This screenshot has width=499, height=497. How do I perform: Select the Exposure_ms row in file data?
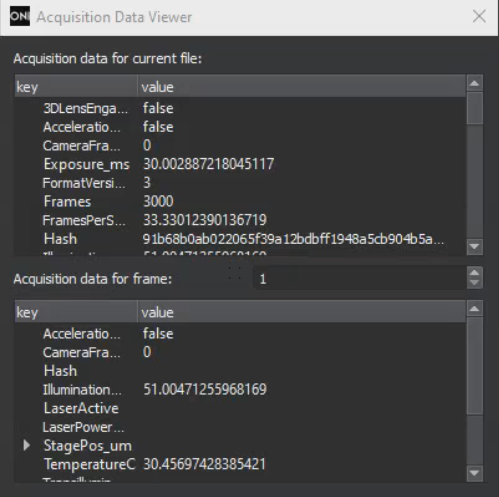click(x=240, y=164)
